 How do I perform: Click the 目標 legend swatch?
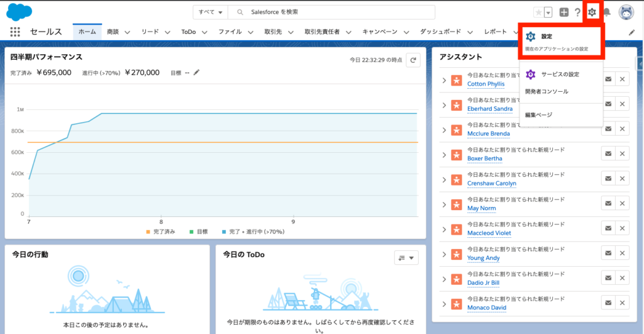[191, 231]
